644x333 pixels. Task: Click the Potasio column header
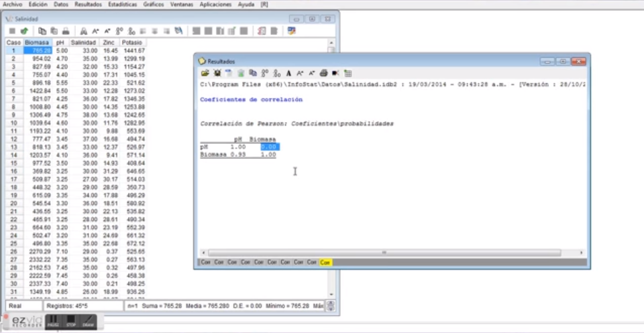click(x=132, y=42)
